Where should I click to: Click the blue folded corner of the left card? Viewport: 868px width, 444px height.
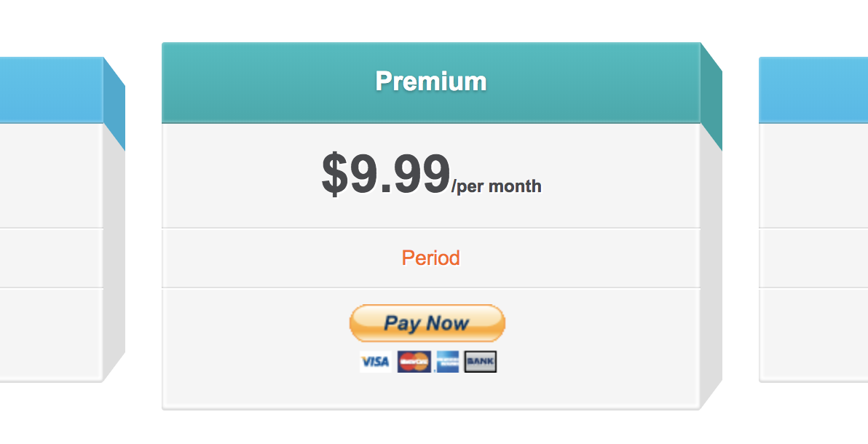point(114,103)
